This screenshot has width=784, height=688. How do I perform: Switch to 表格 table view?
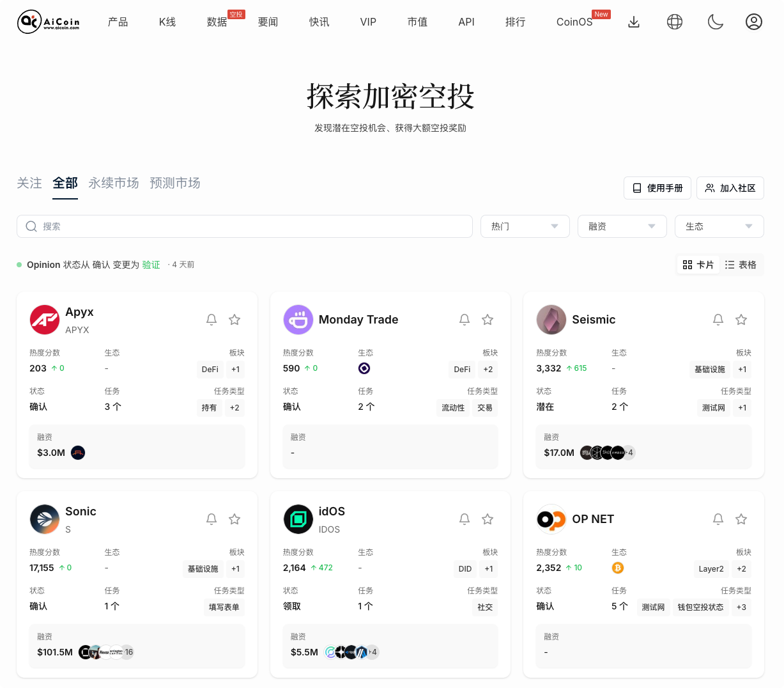coord(741,264)
